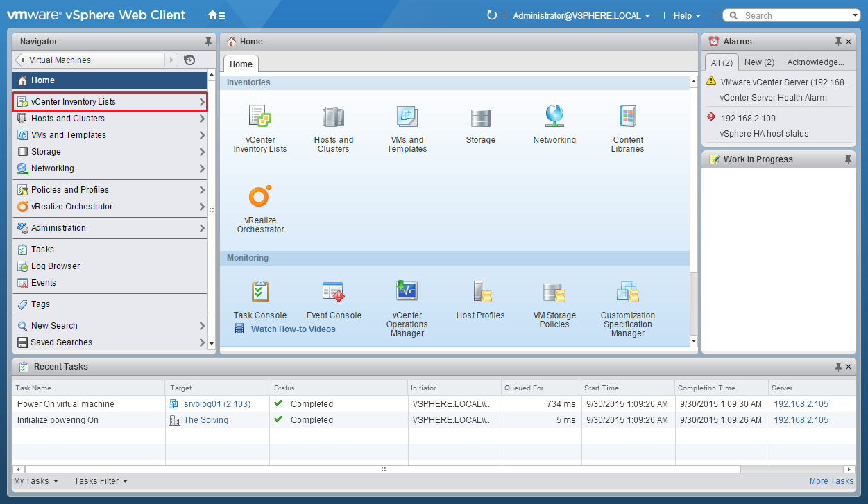Open the navigation history clock icon
The width and height of the screenshot is (868, 504).
coord(189,60)
